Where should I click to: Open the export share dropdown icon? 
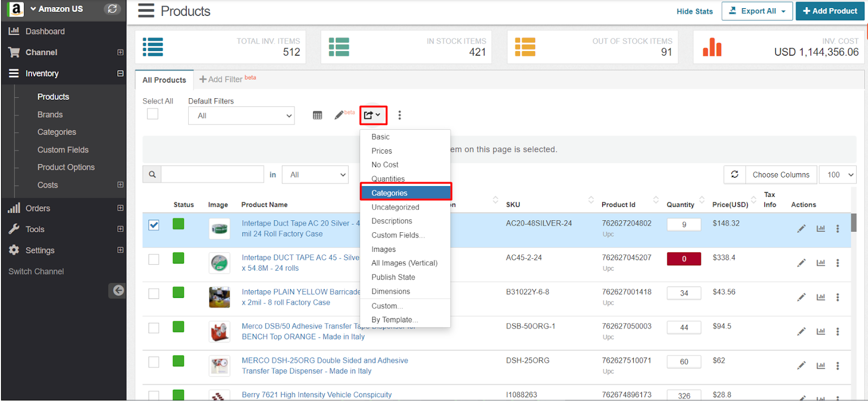click(x=373, y=115)
